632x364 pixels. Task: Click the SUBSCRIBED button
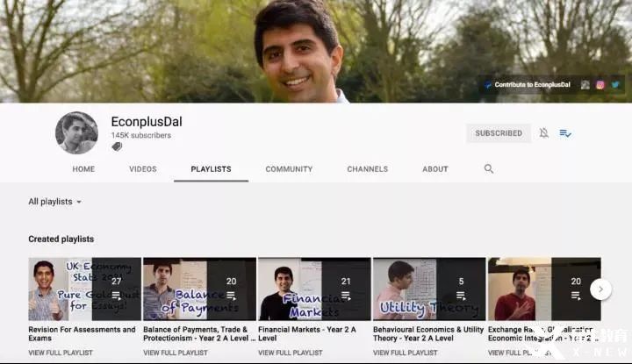click(x=499, y=132)
